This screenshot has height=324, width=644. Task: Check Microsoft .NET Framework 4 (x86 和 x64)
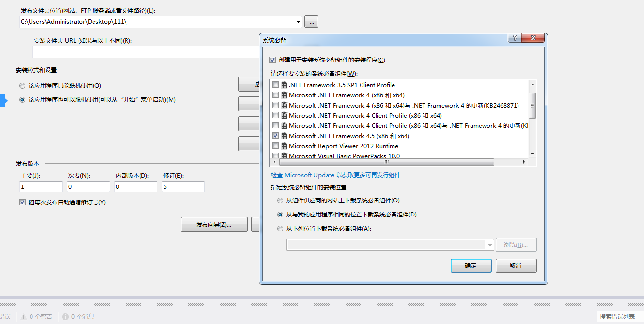pyautogui.click(x=275, y=95)
